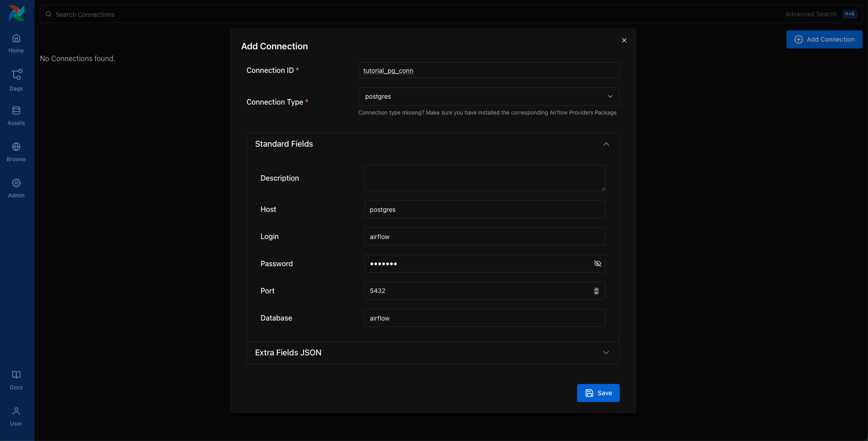Click the Advanced Search link
Image resolution: width=868 pixels, height=441 pixels.
pyautogui.click(x=810, y=14)
